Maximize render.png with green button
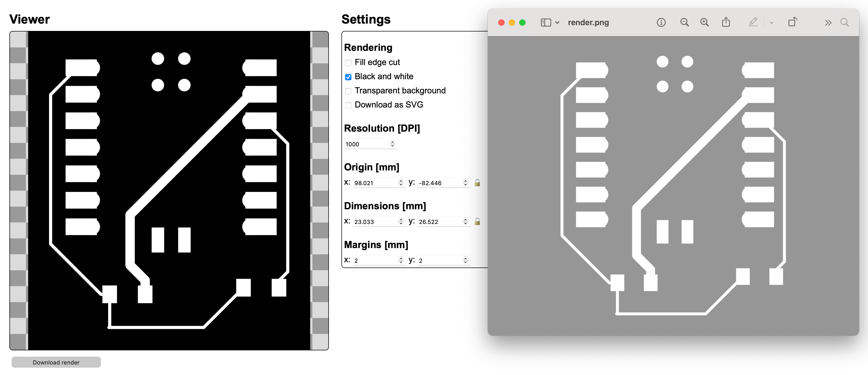The height and width of the screenshot is (375, 868). click(x=522, y=23)
